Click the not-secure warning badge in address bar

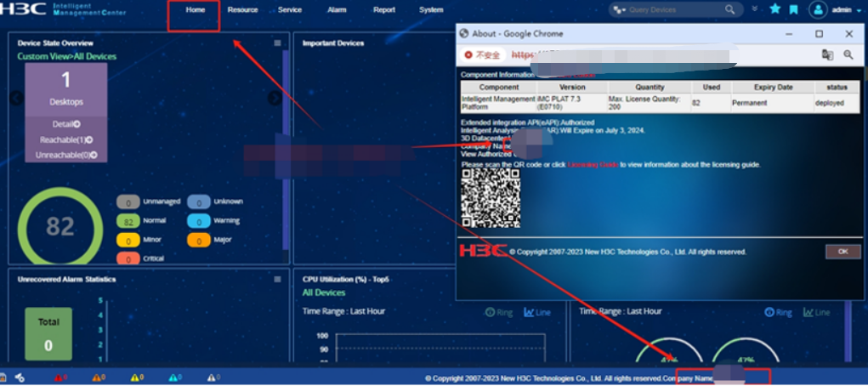482,54
